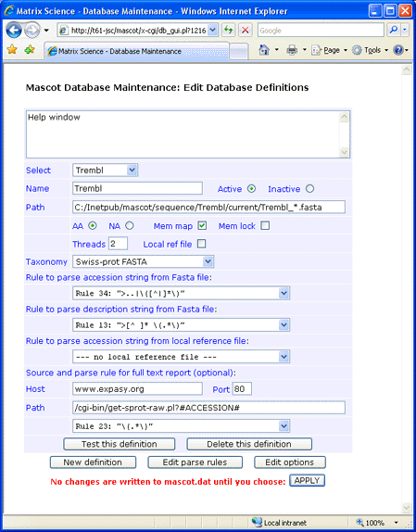This screenshot has height=532, width=416.
Task: Click the Help window scroll-down arrow
Action: coord(344,152)
